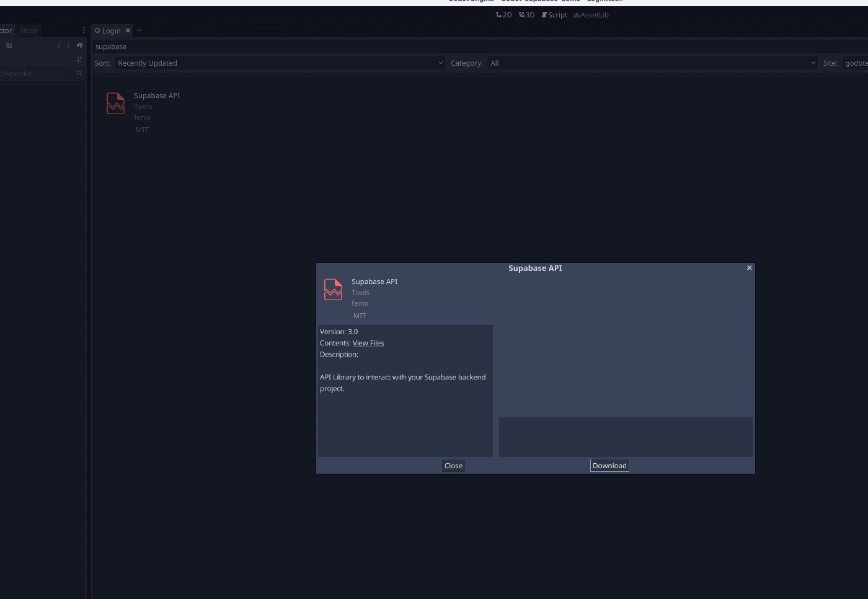
Task: Open Supabase API title in results list
Action: point(157,95)
